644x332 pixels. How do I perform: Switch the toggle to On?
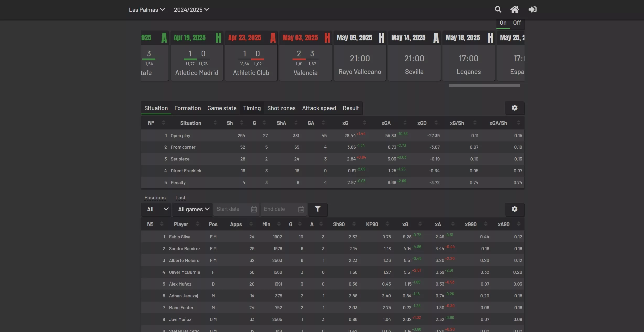pos(503,23)
